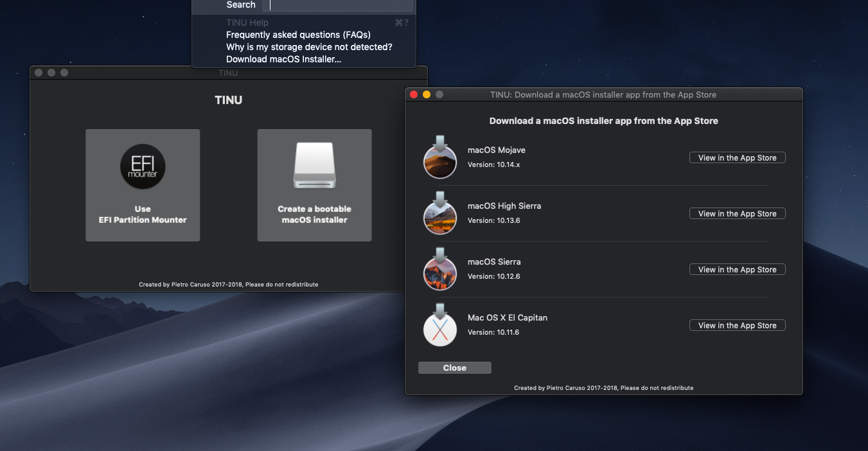Minimize the download window with yellow button
This screenshot has width=868, height=451.
[427, 94]
